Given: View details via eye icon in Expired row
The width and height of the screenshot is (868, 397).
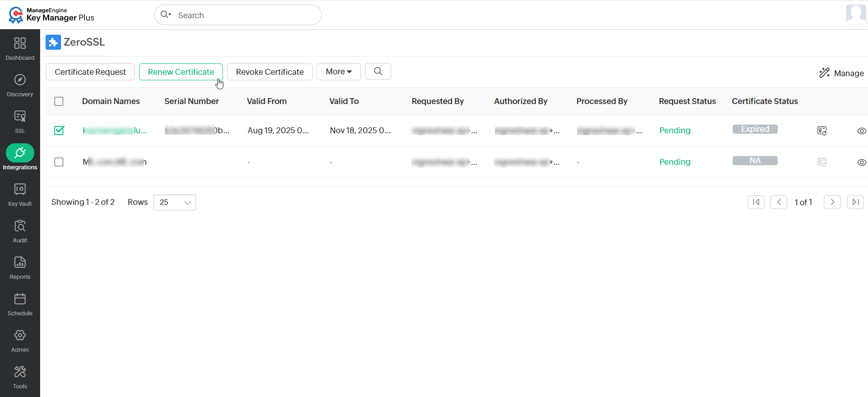Looking at the screenshot, I should coord(861,131).
